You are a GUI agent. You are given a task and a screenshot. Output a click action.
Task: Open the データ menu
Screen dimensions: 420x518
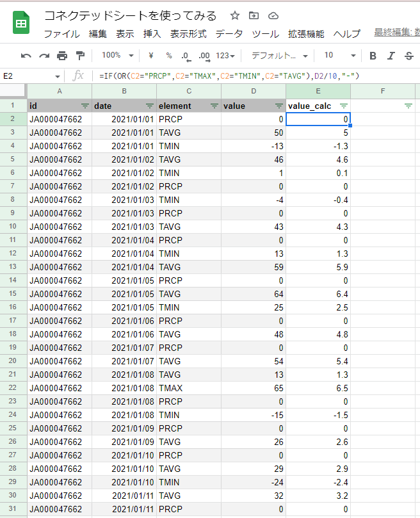pos(229,34)
